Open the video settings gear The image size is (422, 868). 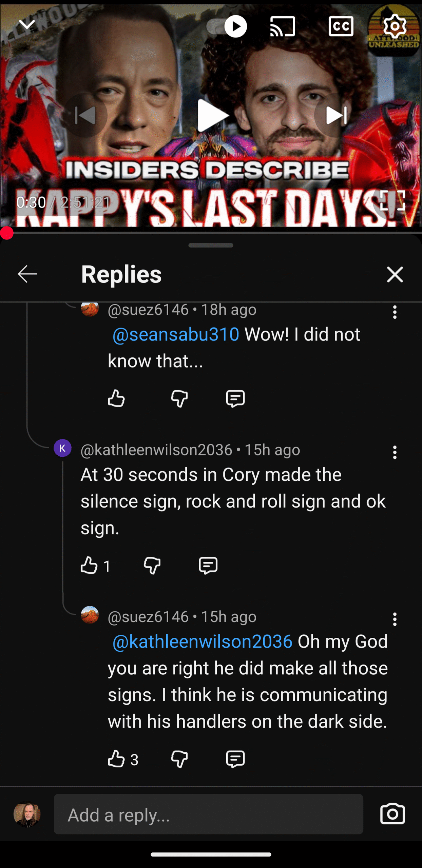(395, 26)
